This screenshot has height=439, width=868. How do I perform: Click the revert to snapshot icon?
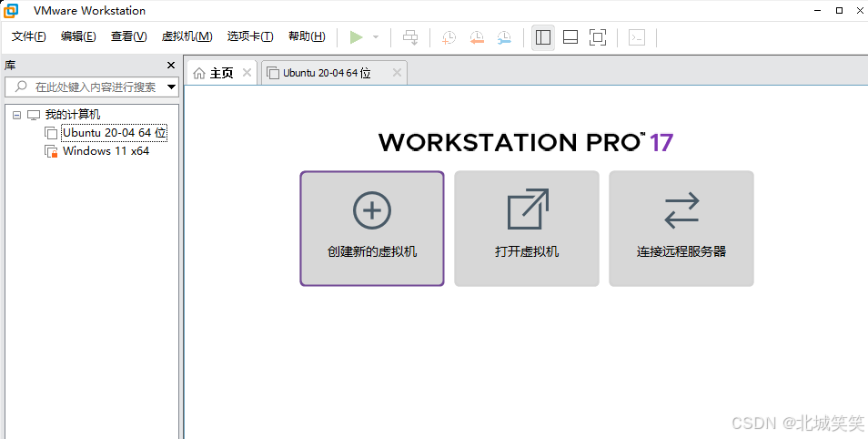click(477, 37)
